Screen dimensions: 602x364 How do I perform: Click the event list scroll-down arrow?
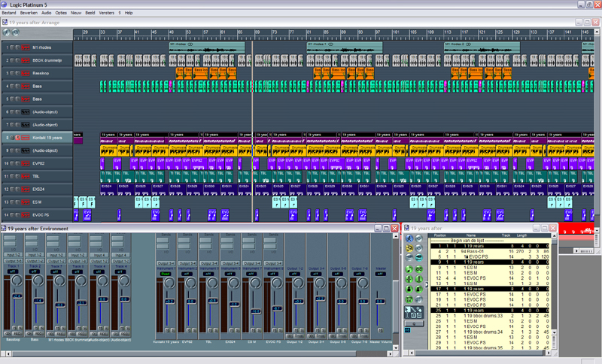pos(554,332)
